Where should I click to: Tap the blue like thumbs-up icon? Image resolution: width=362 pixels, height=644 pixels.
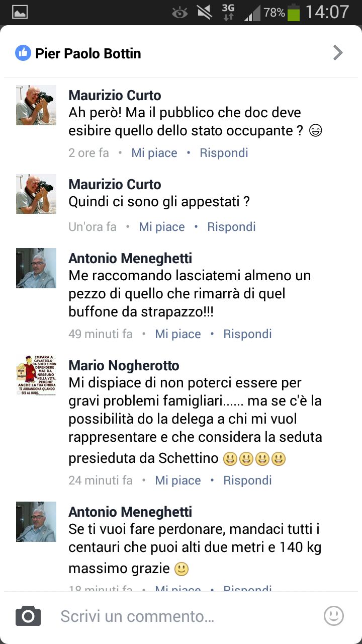23,53
